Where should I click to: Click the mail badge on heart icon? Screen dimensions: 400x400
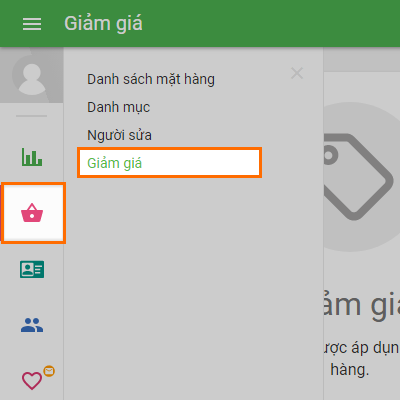[x=49, y=371]
